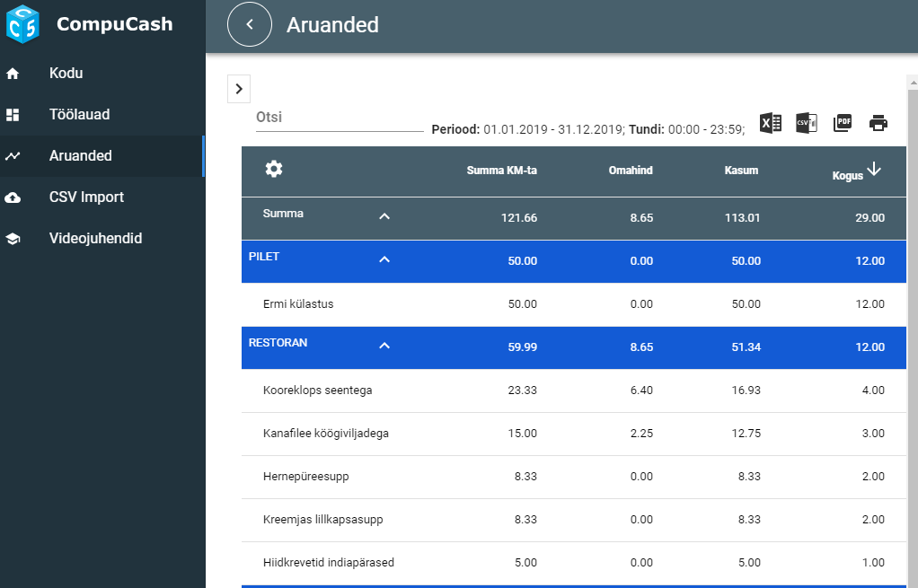918x588 pixels.
Task: Sort by Kogus column arrow
Action: [874, 170]
